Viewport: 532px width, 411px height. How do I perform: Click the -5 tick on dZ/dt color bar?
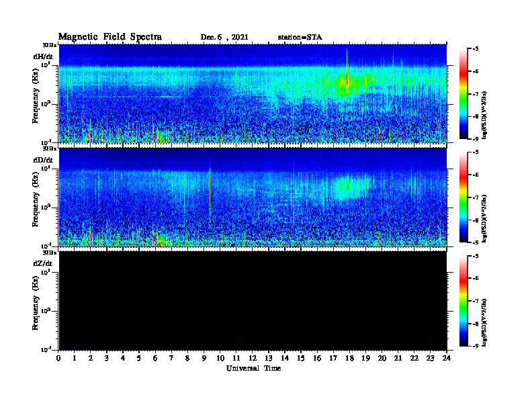476,256
